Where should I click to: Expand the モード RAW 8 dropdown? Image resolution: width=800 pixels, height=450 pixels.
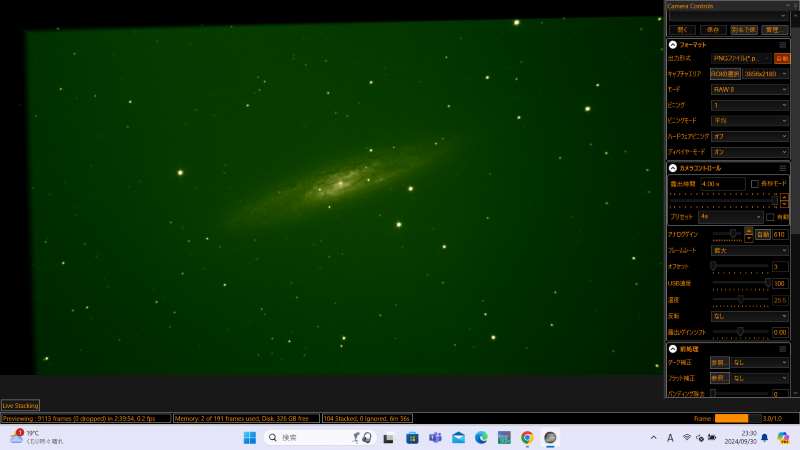pos(750,89)
